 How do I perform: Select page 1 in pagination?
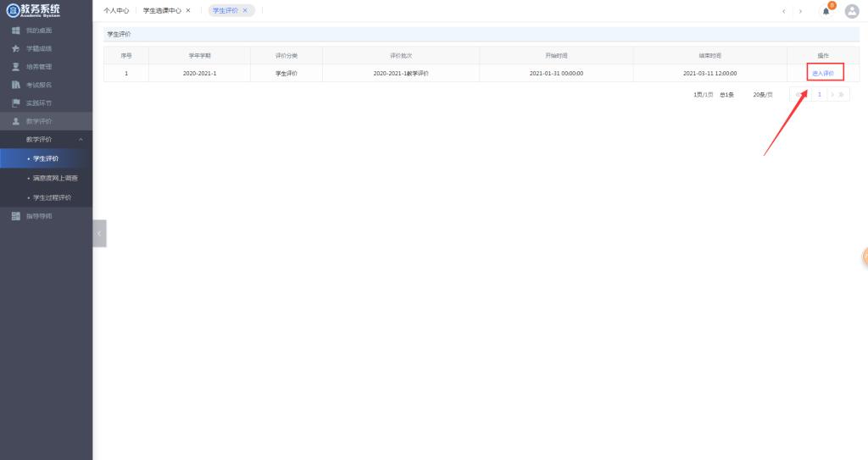tap(820, 94)
